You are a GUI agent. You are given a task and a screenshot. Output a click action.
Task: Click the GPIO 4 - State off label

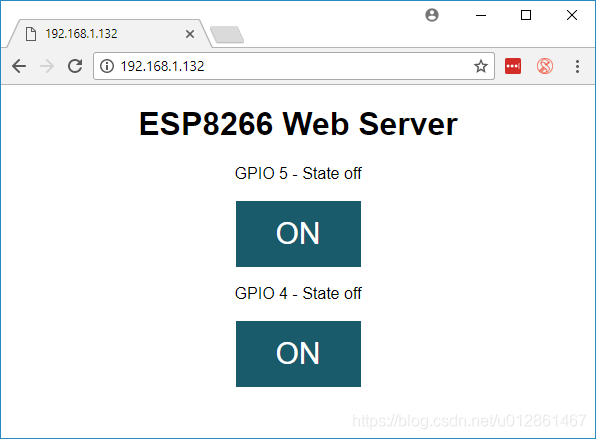[298, 293]
